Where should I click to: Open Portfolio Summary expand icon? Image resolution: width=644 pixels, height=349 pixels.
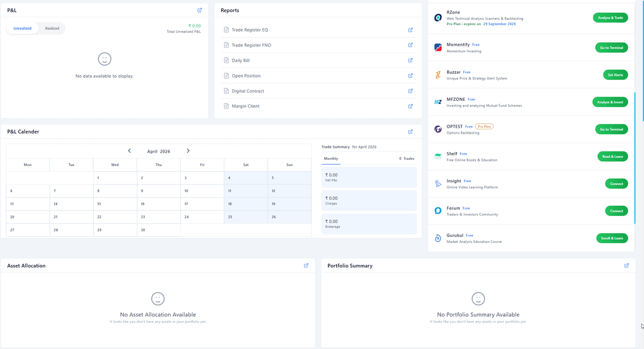[627, 265]
